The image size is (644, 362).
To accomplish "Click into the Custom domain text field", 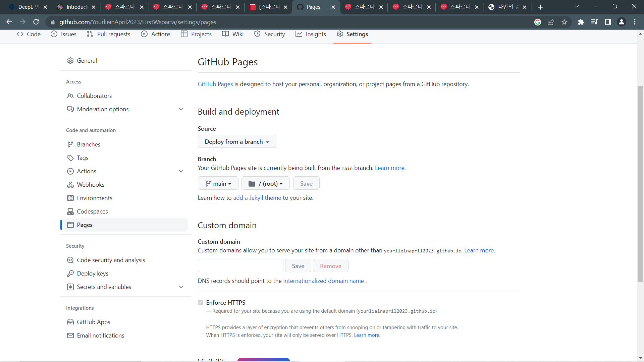I will tap(240, 265).
